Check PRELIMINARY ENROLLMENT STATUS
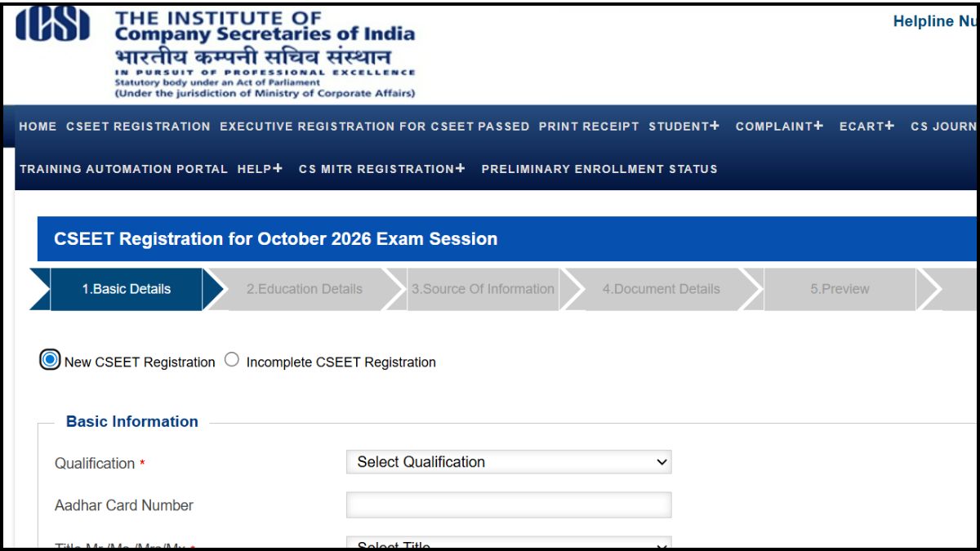This screenshot has height=551, width=980. click(599, 169)
